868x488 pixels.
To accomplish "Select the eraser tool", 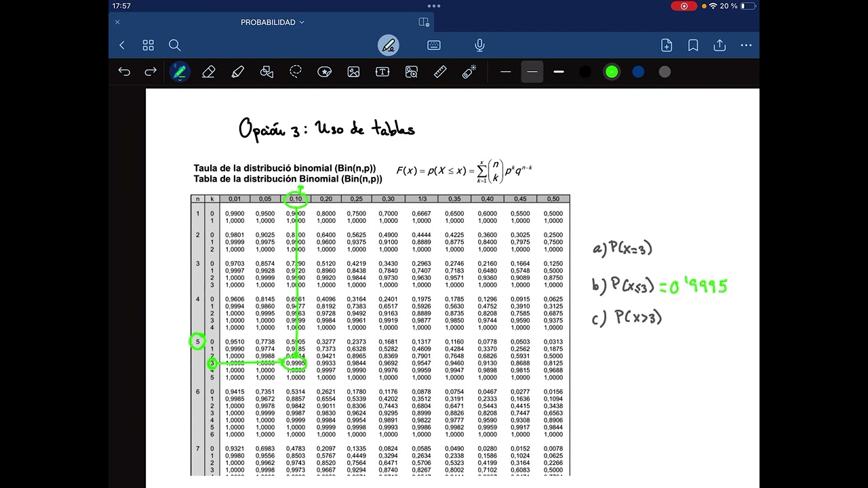I will (209, 71).
